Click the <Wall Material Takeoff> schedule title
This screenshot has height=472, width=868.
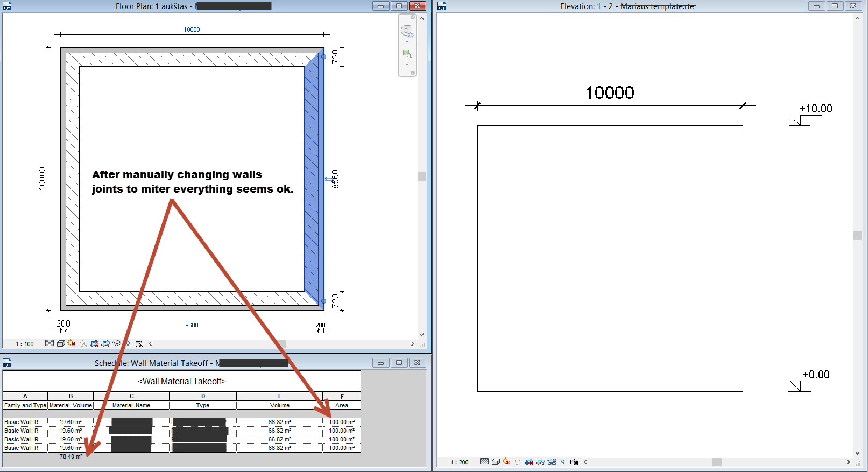(182, 381)
